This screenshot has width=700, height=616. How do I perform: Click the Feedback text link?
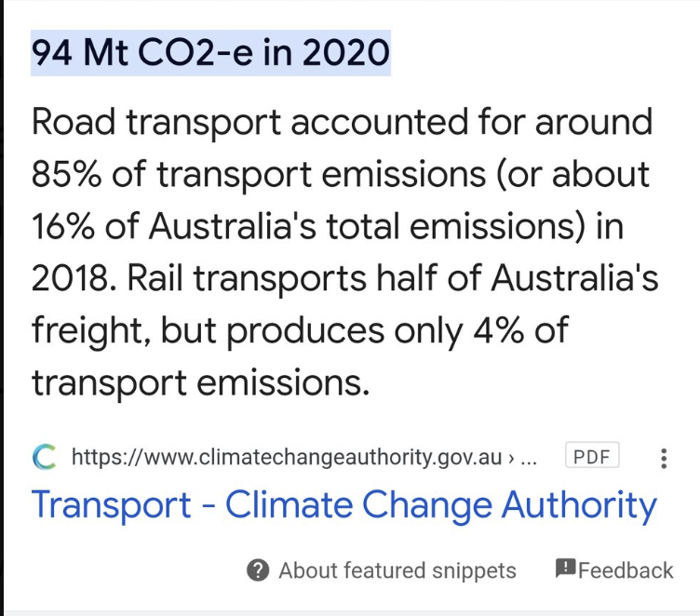[x=626, y=570]
